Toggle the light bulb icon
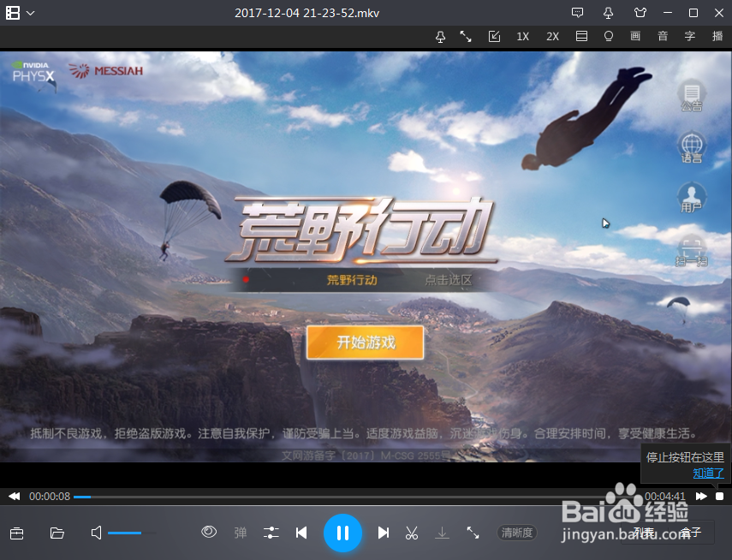 click(x=609, y=37)
